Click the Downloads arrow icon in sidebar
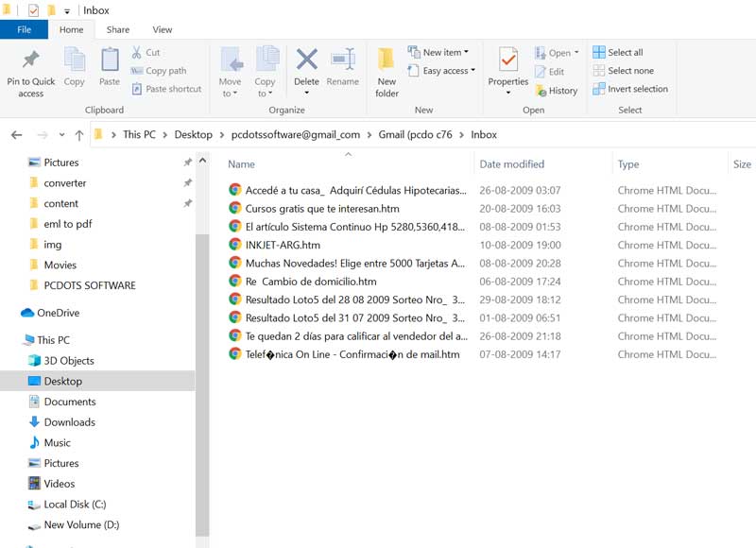 tap(34, 421)
